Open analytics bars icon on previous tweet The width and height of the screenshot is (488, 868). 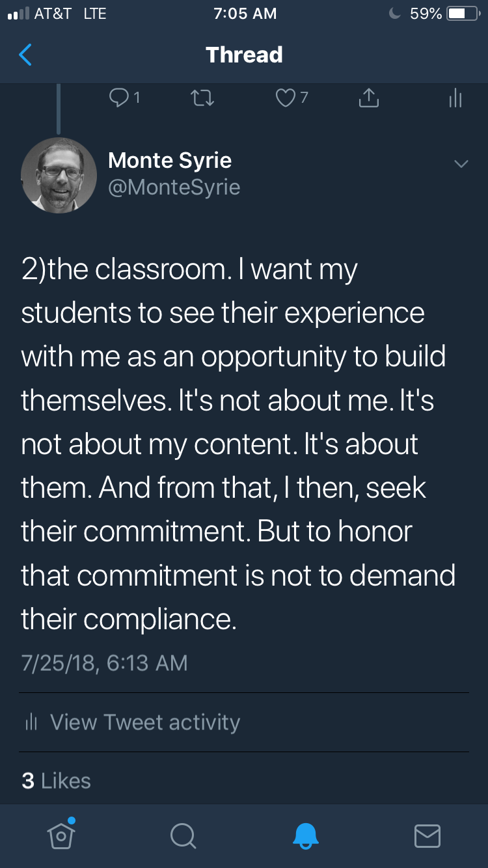click(455, 98)
